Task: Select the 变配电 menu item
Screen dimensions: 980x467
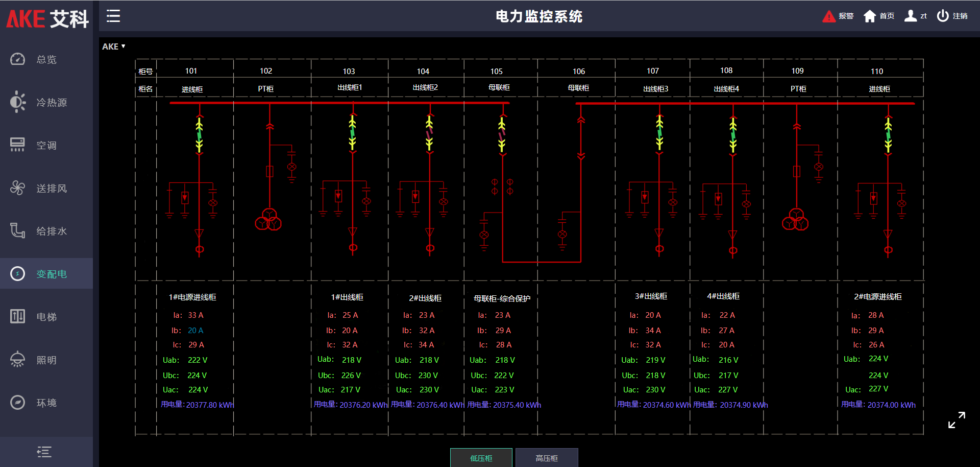Action: [x=51, y=274]
